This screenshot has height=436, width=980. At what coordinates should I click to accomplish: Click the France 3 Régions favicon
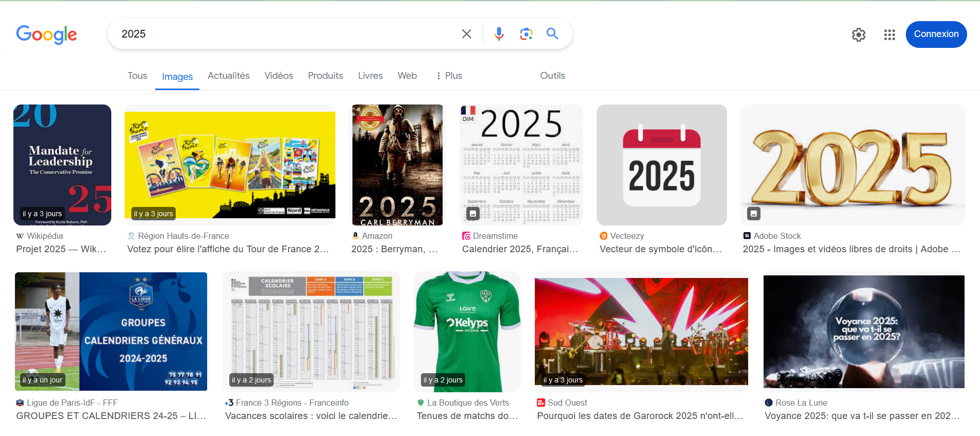tap(229, 403)
